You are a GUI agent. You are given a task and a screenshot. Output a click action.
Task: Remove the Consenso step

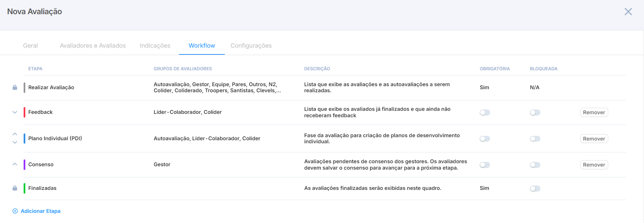[594, 165]
